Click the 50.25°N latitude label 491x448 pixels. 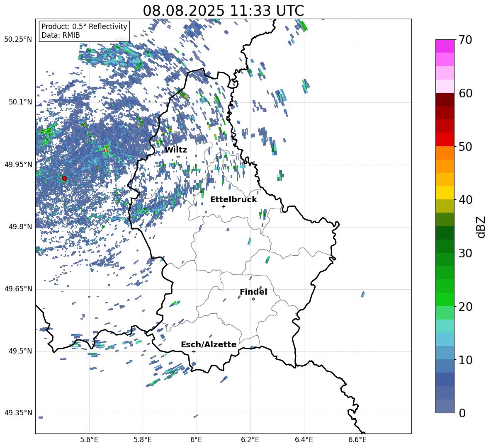pos(18,40)
